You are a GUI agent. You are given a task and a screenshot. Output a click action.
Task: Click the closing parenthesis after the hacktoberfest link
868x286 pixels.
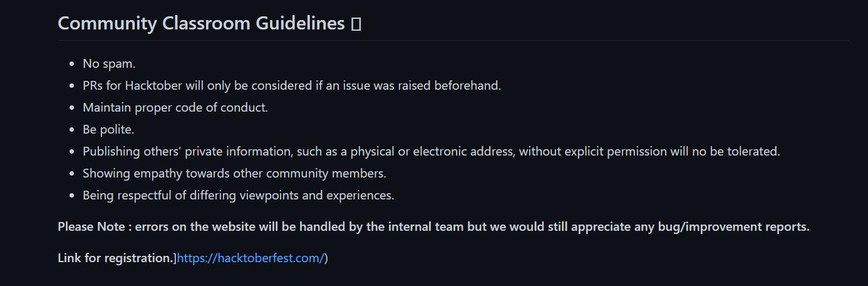coord(327,258)
